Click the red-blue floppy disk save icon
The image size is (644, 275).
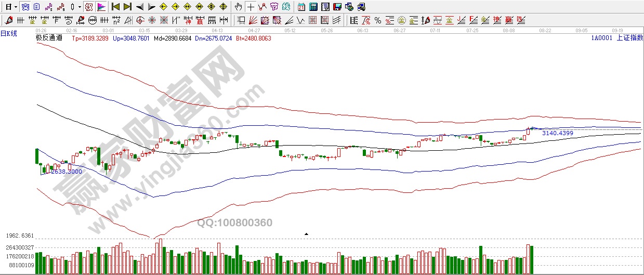coord(337,7)
